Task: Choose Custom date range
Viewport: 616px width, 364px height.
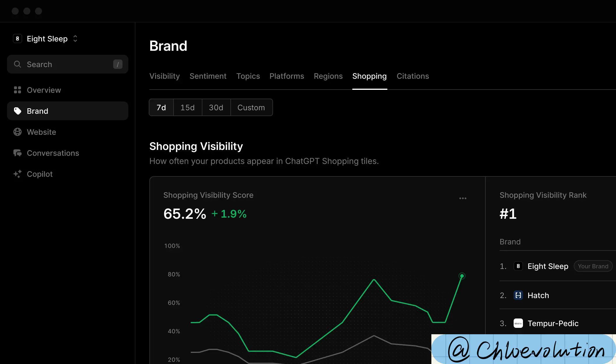Action: point(251,107)
